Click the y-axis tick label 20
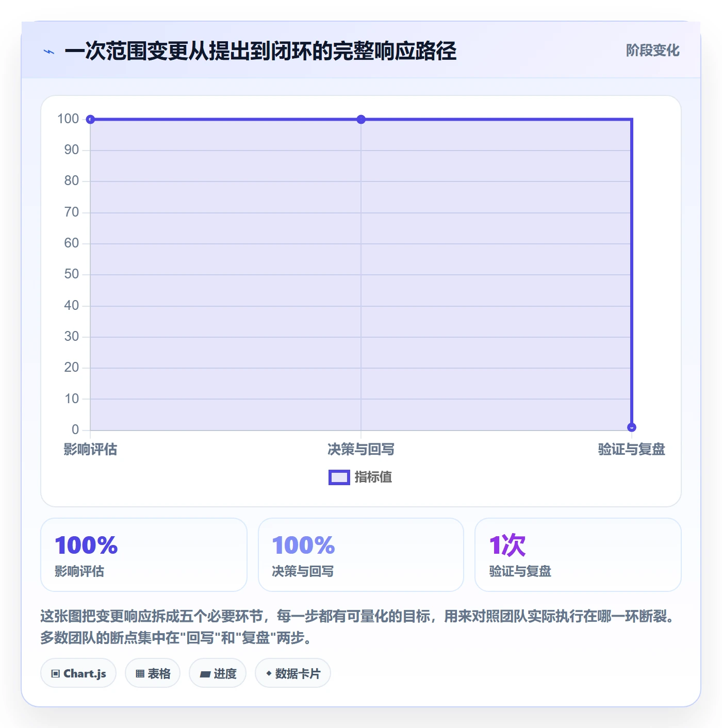 click(x=72, y=368)
